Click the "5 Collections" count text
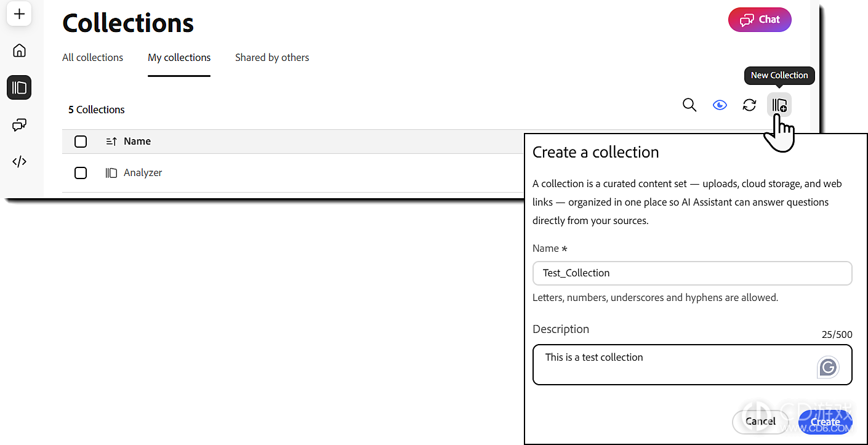This screenshot has width=868, height=445. point(97,110)
